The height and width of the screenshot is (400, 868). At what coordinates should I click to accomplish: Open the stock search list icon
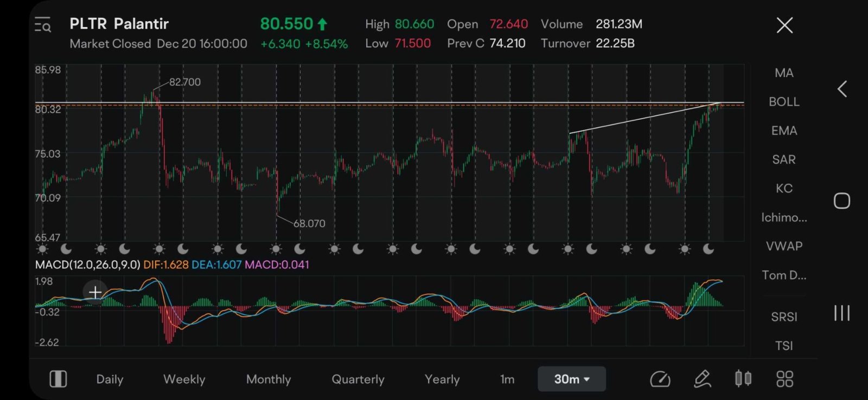[x=42, y=25]
